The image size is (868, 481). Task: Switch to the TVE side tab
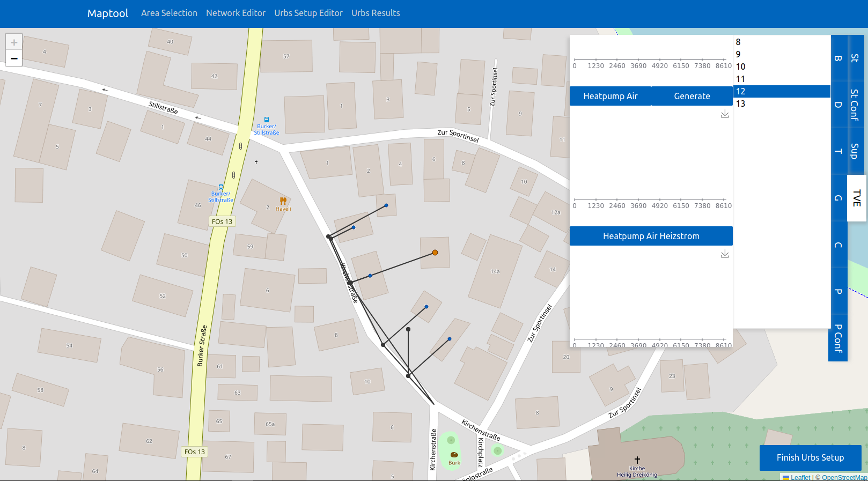click(x=857, y=198)
